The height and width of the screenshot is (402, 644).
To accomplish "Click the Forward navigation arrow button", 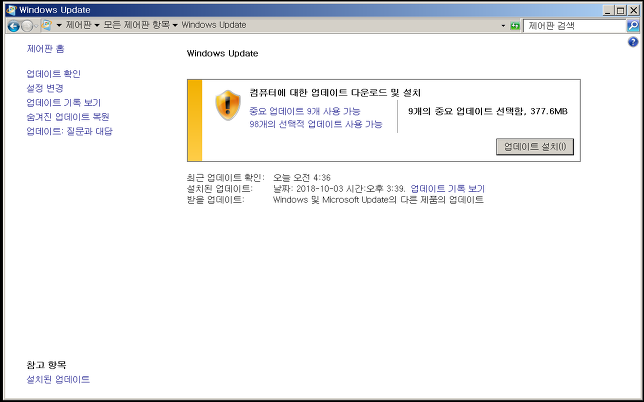I will pyautogui.click(x=27, y=26).
